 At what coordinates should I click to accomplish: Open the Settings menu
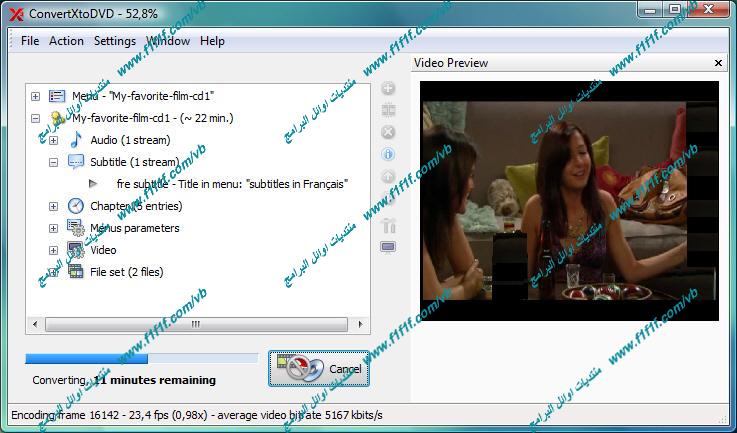pos(114,41)
